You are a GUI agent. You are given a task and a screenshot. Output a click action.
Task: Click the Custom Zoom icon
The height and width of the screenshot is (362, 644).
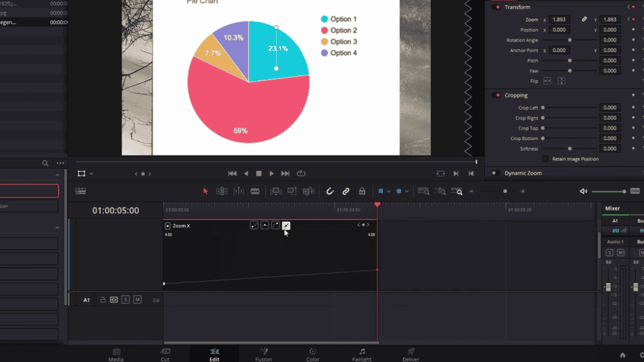tap(457, 191)
